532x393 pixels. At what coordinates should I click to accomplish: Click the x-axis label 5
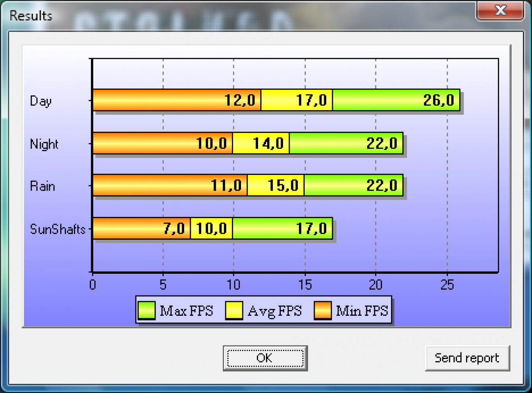pyautogui.click(x=163, y=285)
